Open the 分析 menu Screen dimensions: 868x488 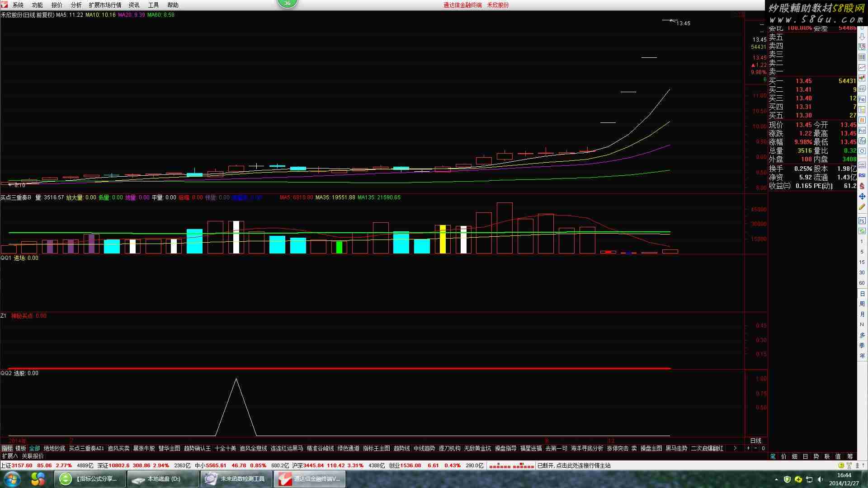pos(76,5)
